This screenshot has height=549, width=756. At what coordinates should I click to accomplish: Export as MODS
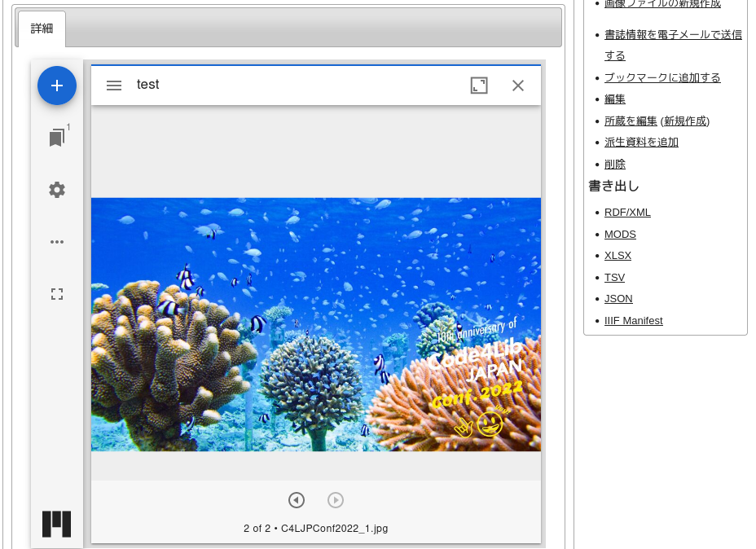(620, 235)
